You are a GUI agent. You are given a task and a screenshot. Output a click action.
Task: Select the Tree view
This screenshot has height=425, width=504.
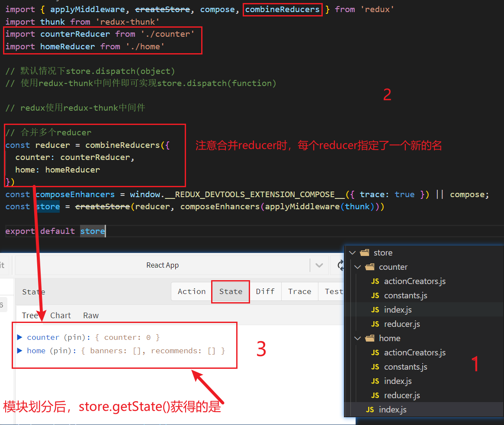click(30, 316)
